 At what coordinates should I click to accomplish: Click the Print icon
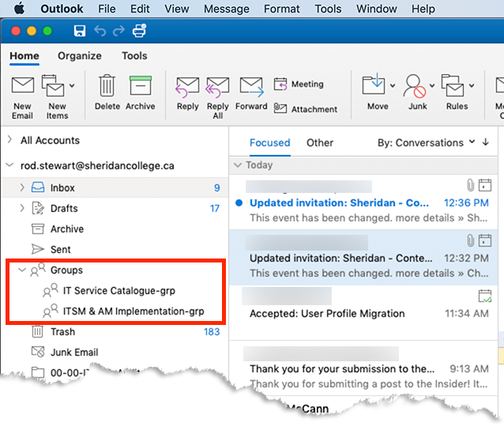[x=140, y=31]
